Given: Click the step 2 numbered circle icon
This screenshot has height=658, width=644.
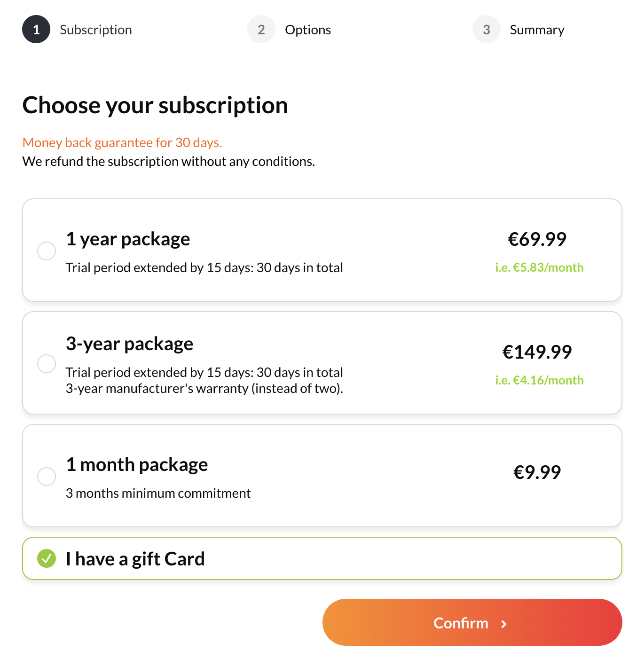Looking at the screenshot, I should (261, 29).
